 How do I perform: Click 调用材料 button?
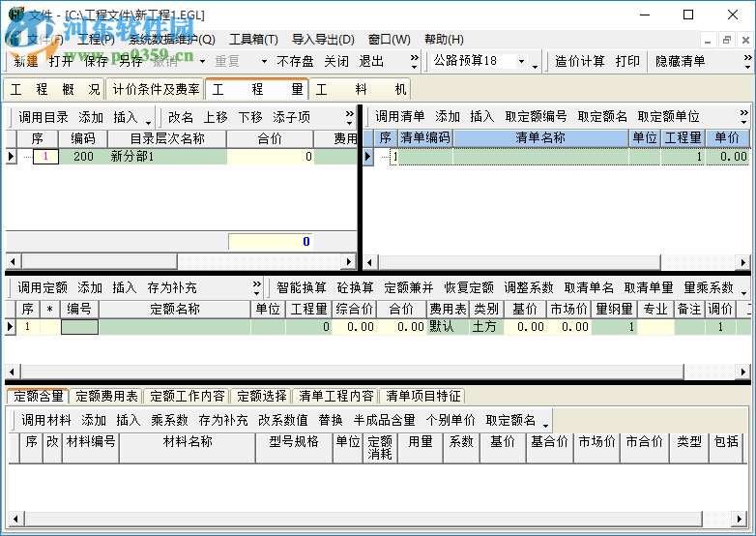46,420
